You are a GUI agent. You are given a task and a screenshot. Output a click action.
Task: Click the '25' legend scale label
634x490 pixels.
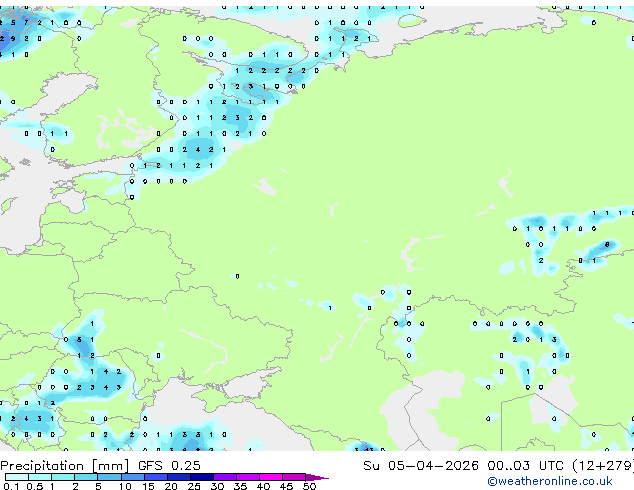194,486
